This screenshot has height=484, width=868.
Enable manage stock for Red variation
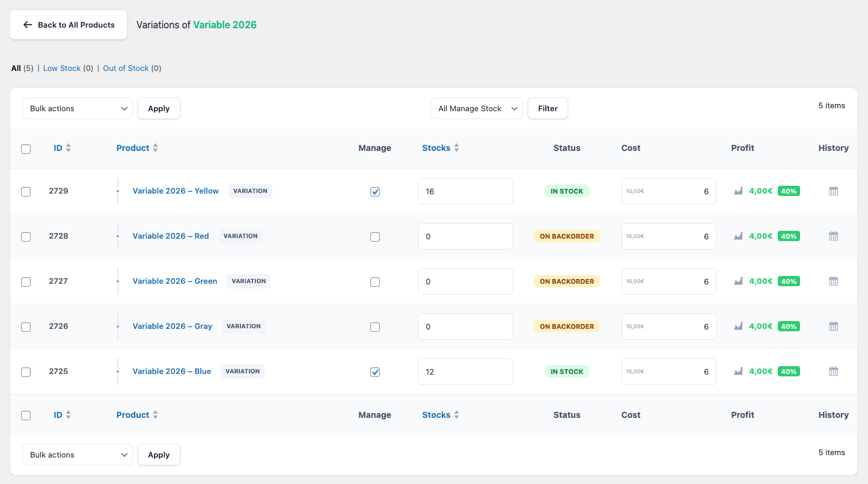pos(375,237)
